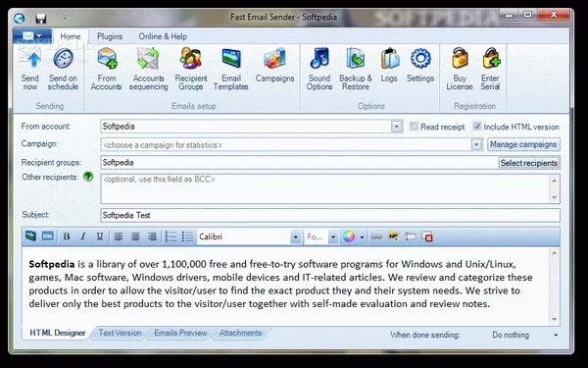
Task: Open the Calibri font dropdown
Action: coord(296,237)
